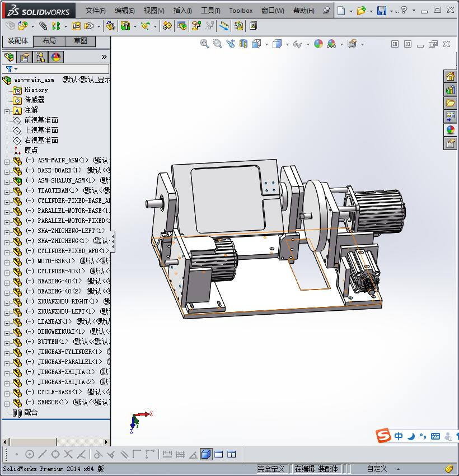Open the ConfigurationManager tab icon
The height and width of the screenshot is (476, 459).
tap(40, 57)
